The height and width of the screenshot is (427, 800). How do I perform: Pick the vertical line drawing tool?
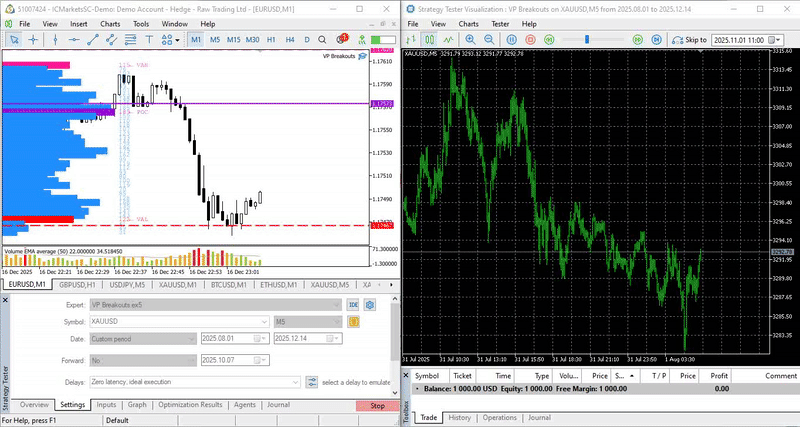55,39
